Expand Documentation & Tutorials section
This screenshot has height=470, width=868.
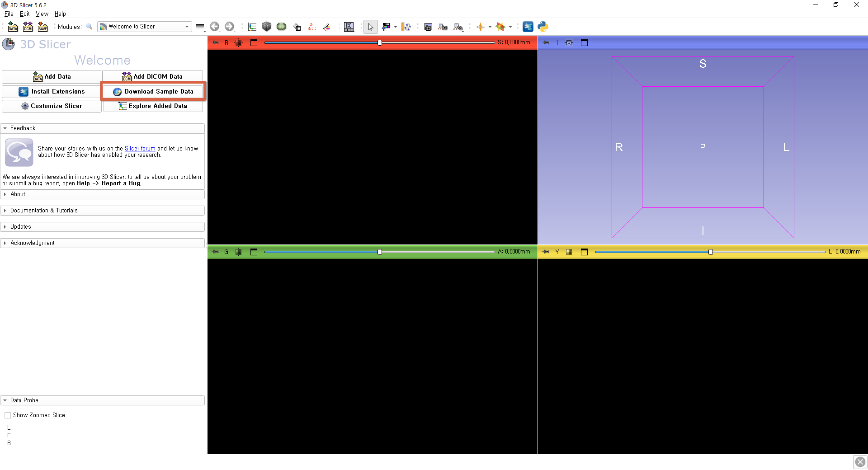[103, 211]
